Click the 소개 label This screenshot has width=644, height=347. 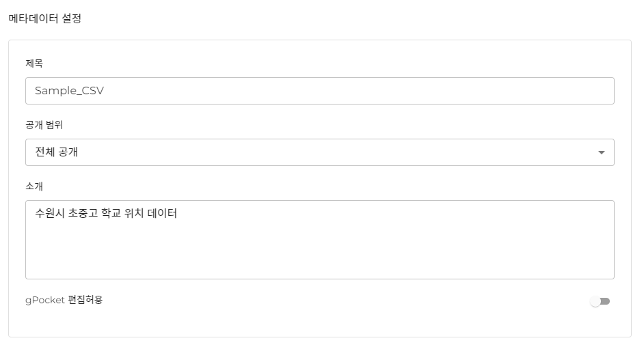pos(34,186)
